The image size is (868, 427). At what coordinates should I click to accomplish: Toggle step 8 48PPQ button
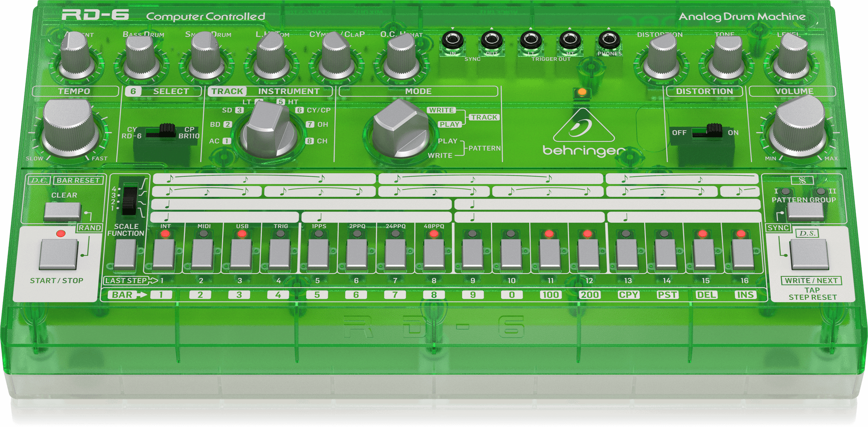[433, 254]
